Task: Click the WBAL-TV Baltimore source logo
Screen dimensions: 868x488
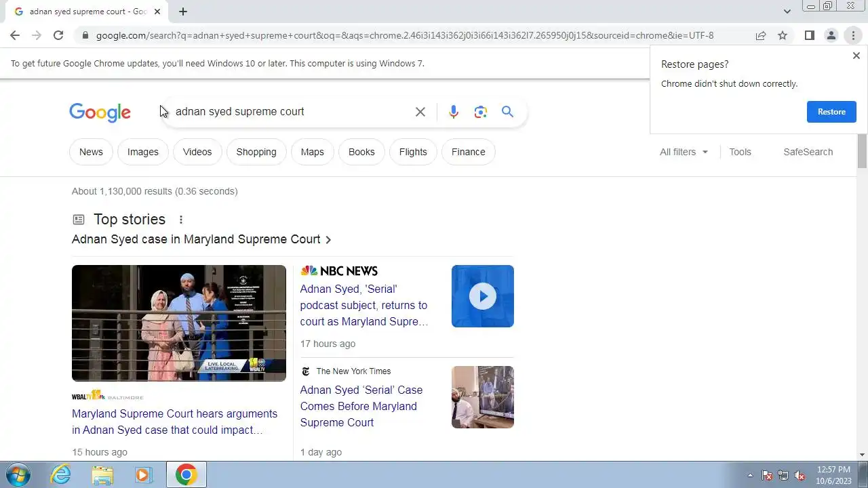Action: [x=107, y=396]
